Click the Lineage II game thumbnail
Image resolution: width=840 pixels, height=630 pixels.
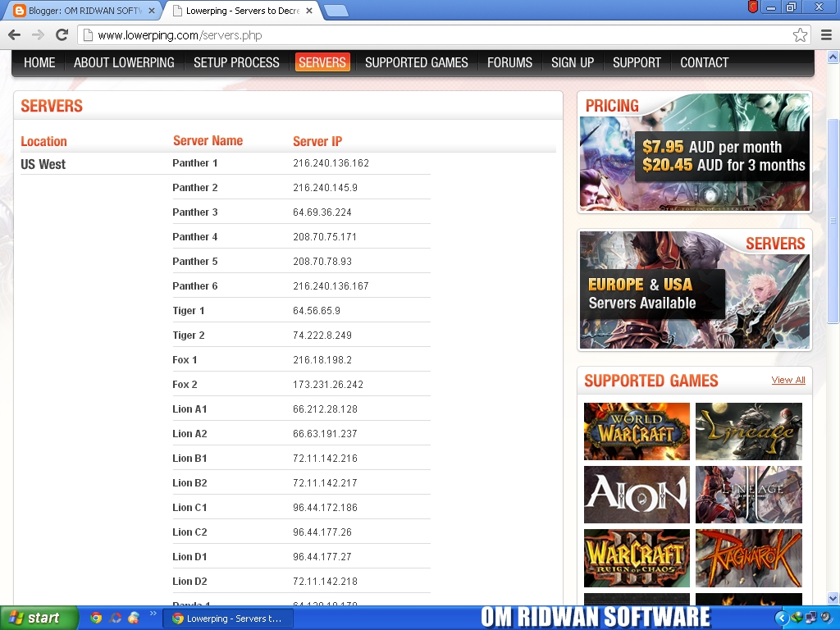coord(748,495)
